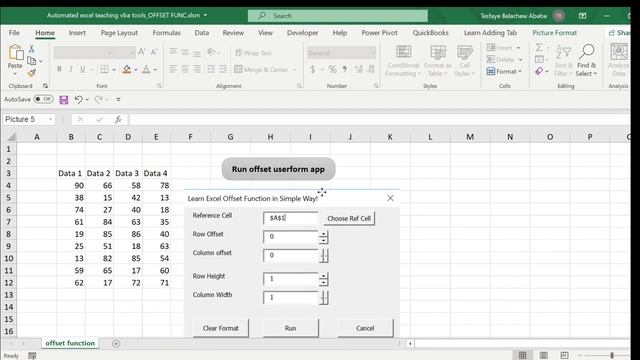Open the Insert ribbon tab
640x360 pixels.
pyautogui.click(x=77, y=33)
